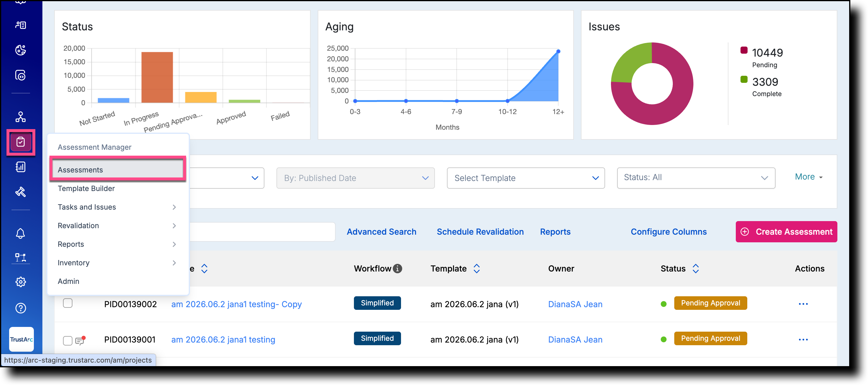The width and height of the screenshot is (868, 385).
Task: Open the help question mark icon
Action: (x=21, y=308)
